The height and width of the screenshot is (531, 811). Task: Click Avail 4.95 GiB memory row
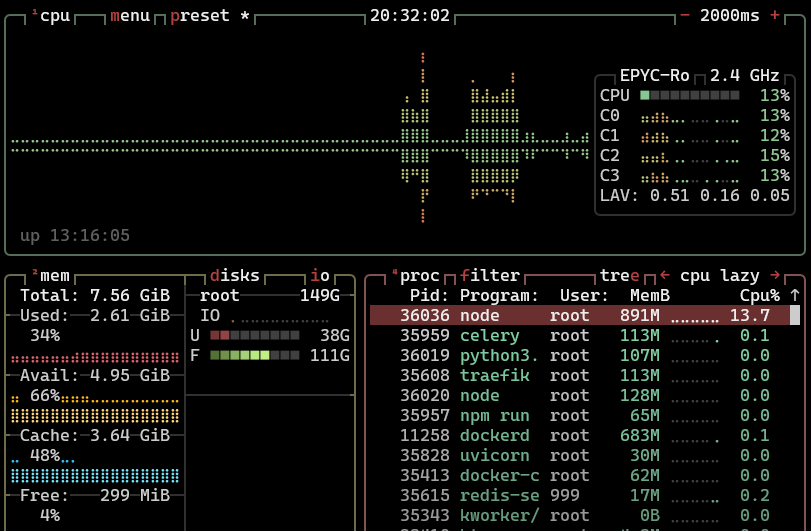click(x=95, y=375)
